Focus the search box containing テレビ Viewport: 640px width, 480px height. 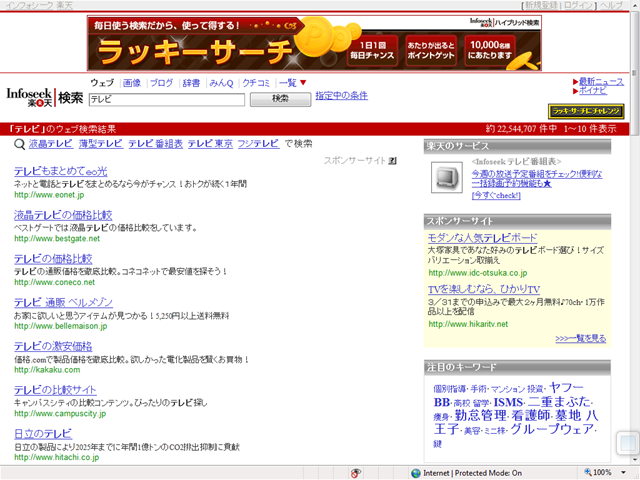167,100
